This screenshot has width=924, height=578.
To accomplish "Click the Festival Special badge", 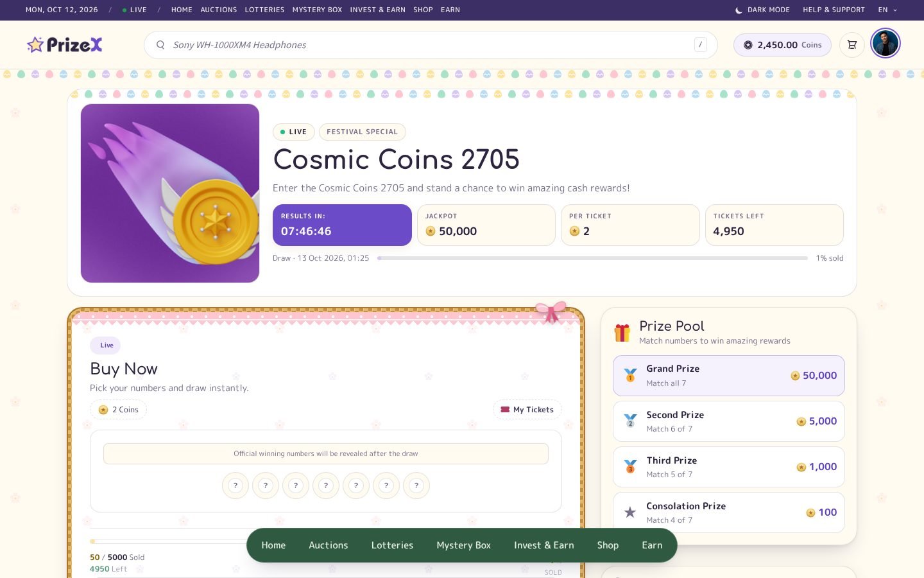I will [x=362, y=132].
